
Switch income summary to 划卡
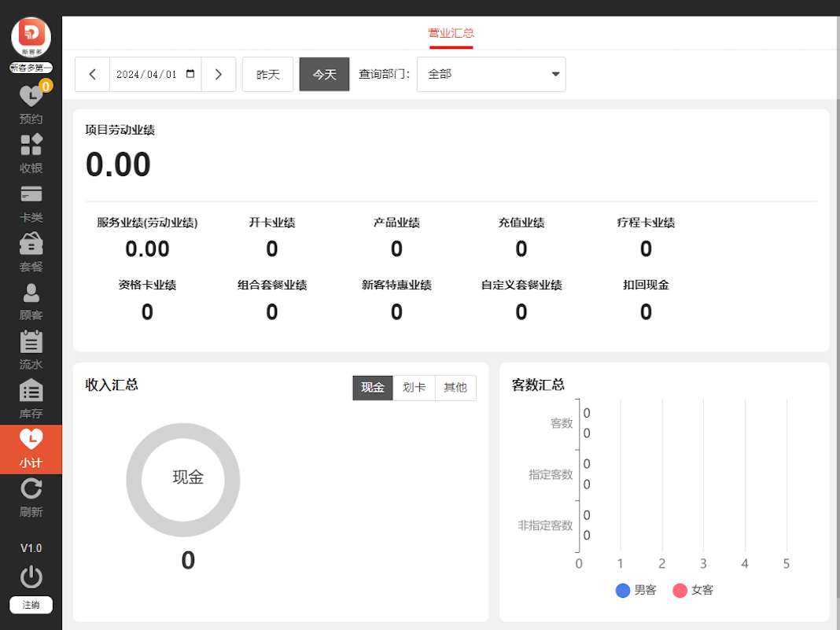pyautogui.click(x=414, y=387)
